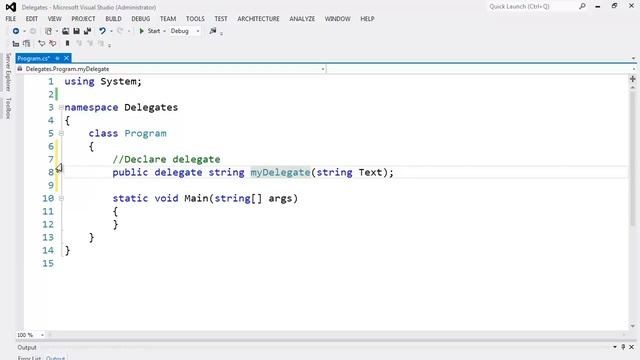Open the HELP menu
Viewport: 640px width, 360px height.
367,19
